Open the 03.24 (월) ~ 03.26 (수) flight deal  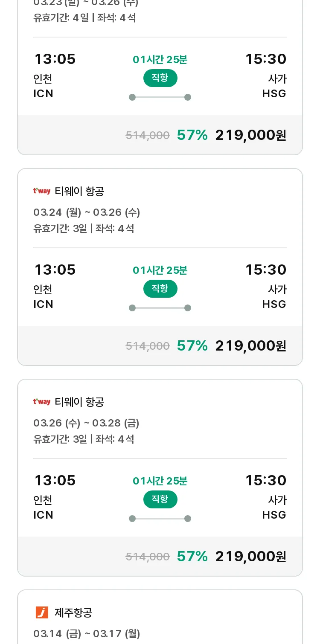pos(160,267)
